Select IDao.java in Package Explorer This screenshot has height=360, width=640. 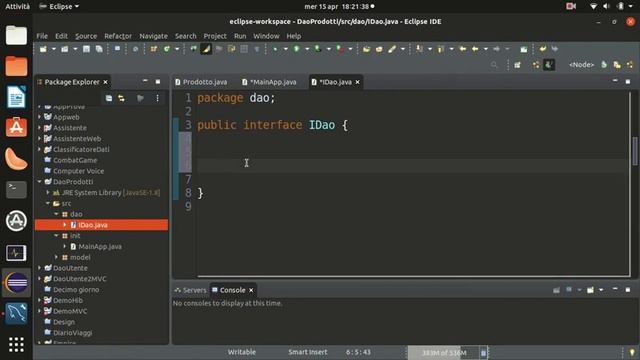coord(102,225)
